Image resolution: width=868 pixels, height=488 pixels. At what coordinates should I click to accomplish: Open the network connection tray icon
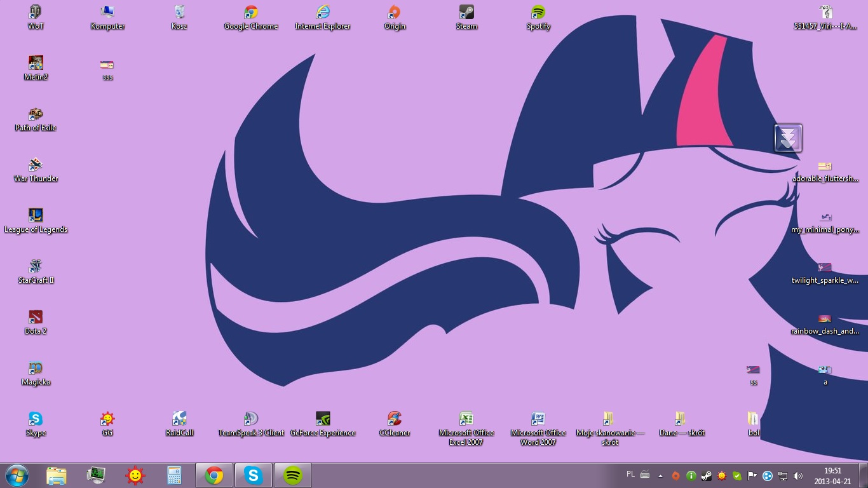pyautogui.click(x=783, y=475)
